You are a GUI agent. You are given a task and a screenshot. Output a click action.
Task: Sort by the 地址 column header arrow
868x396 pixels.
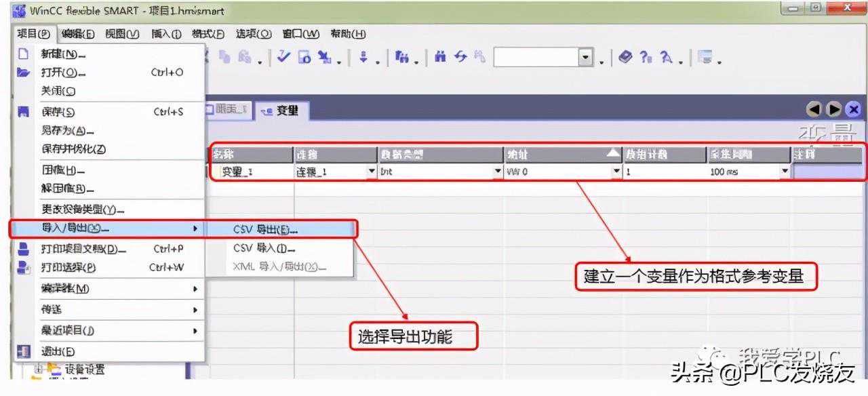coord(613,155)
